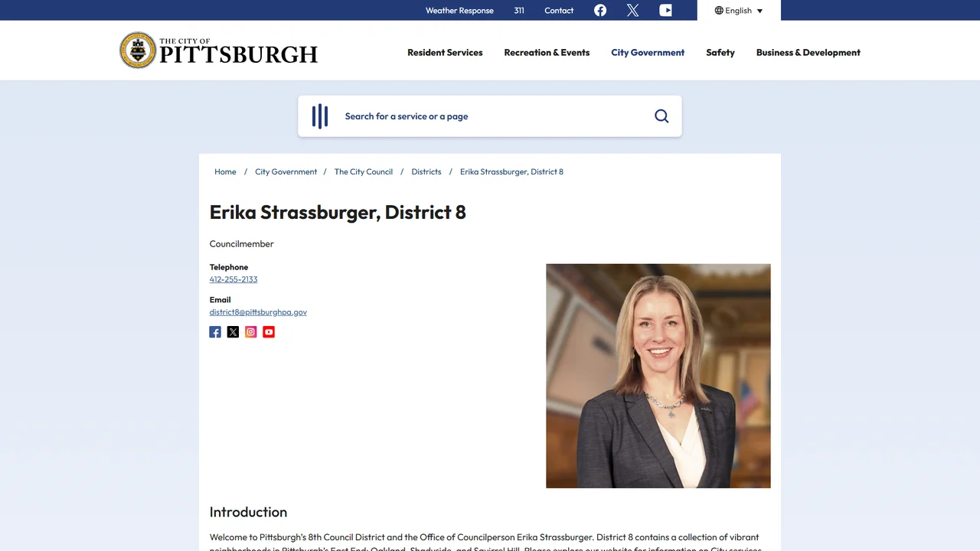980x551 pixels.
Task: Go to Districts breadcrumb
Action: tap(426, 172)
